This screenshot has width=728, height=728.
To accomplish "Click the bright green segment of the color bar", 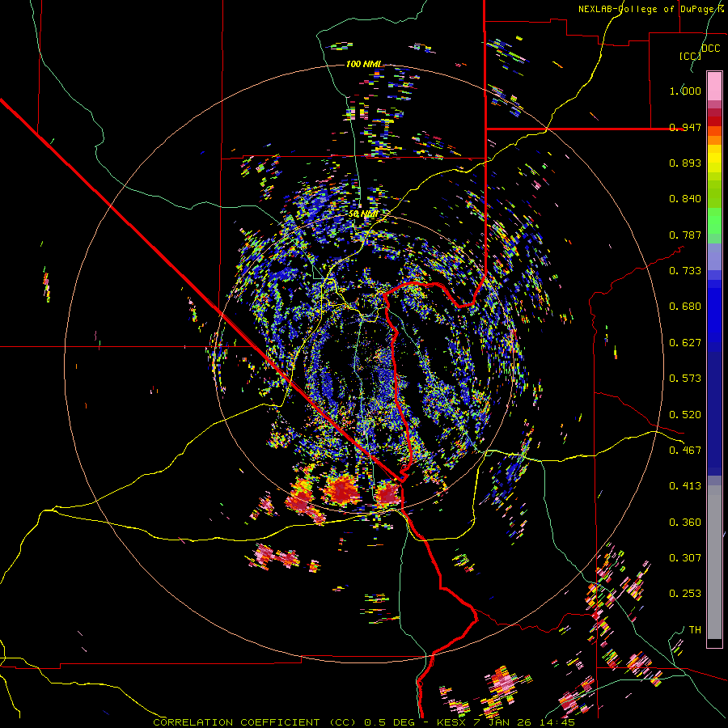I will [714, 221].
